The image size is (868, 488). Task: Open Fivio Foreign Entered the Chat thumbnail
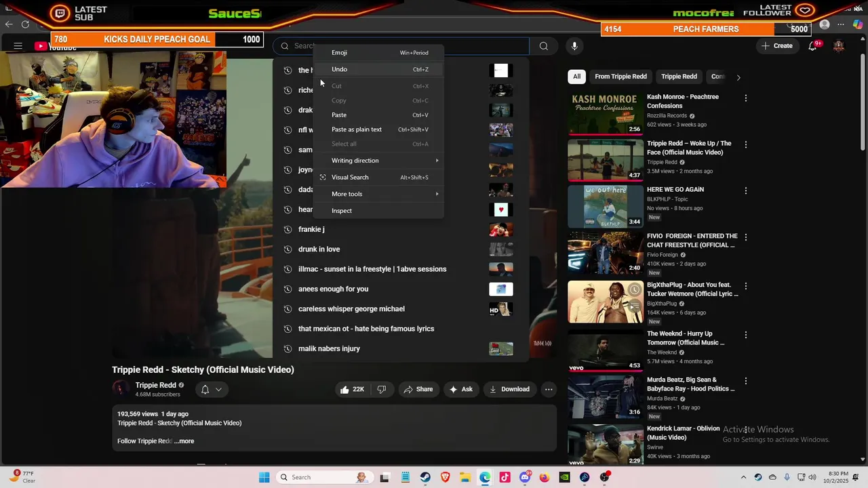coord(606,253)
